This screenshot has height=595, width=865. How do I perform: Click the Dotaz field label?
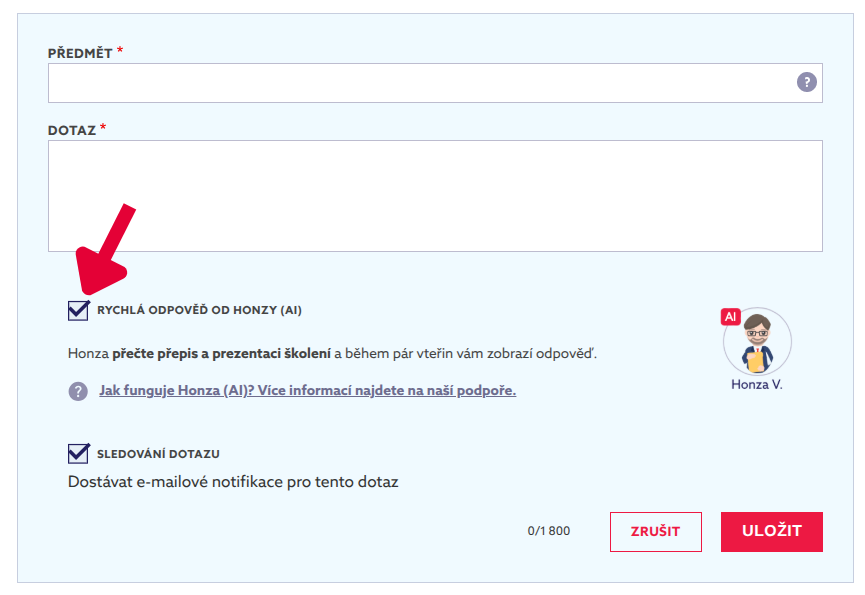tap(72, 130)
